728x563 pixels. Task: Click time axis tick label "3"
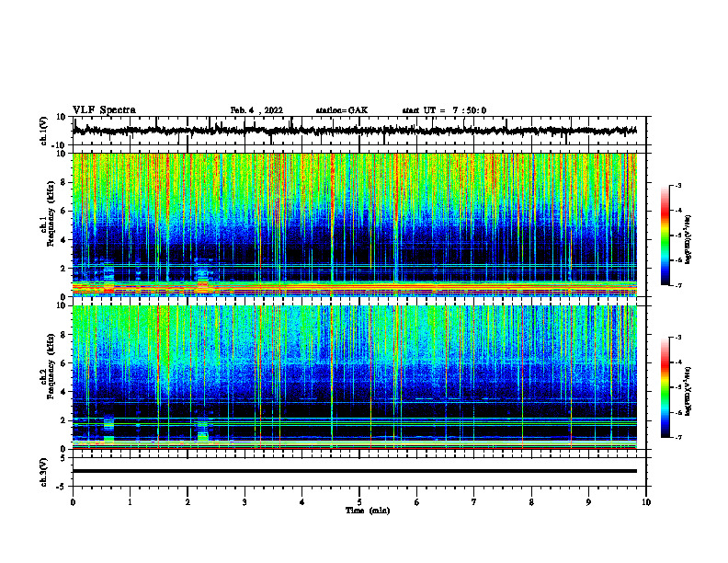click(245, 501)
